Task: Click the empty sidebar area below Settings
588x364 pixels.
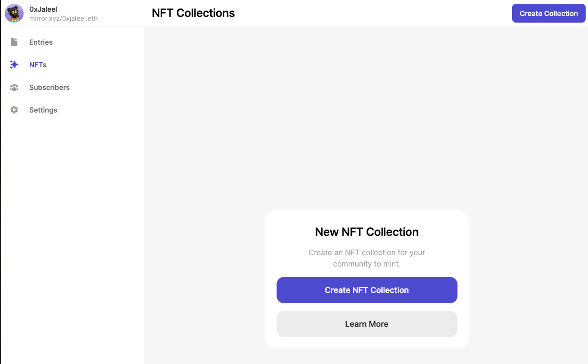Action: [x=72, y=235]
